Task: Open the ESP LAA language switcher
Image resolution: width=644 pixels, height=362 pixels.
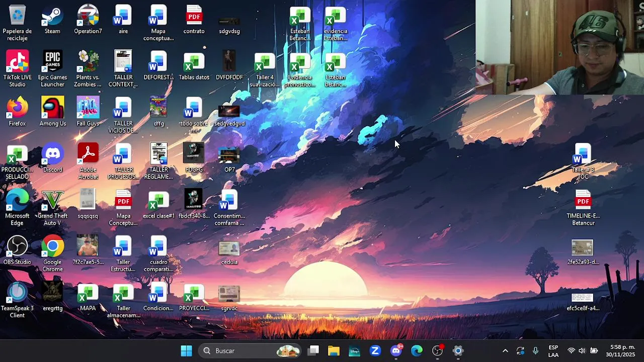Action: [x=553, y=351]
